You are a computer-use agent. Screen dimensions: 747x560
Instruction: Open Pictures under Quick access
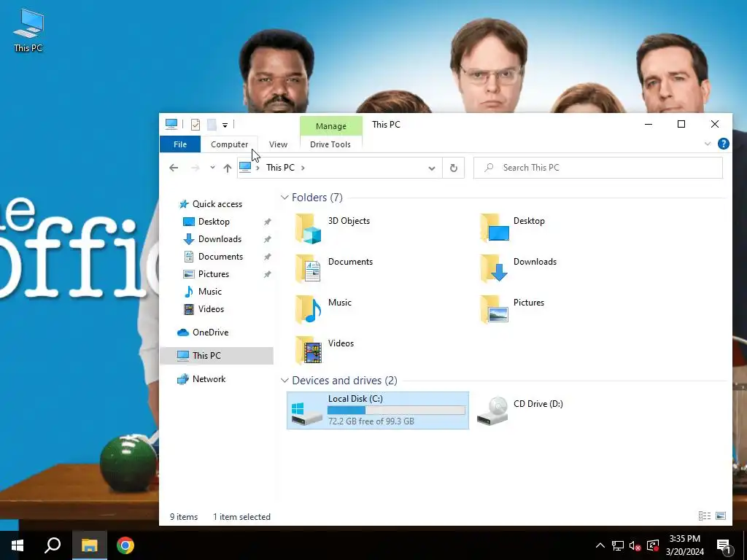pos(214,274)
